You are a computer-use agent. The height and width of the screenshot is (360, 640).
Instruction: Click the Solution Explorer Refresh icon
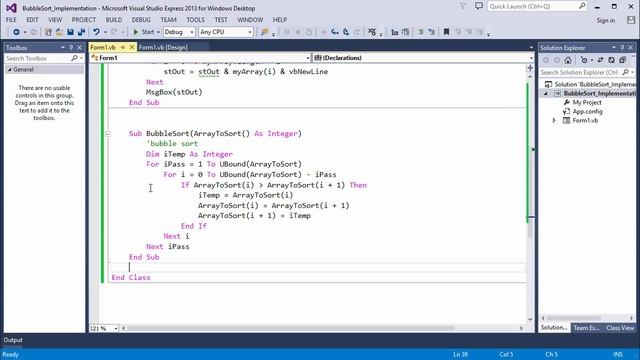pos(611,60)
